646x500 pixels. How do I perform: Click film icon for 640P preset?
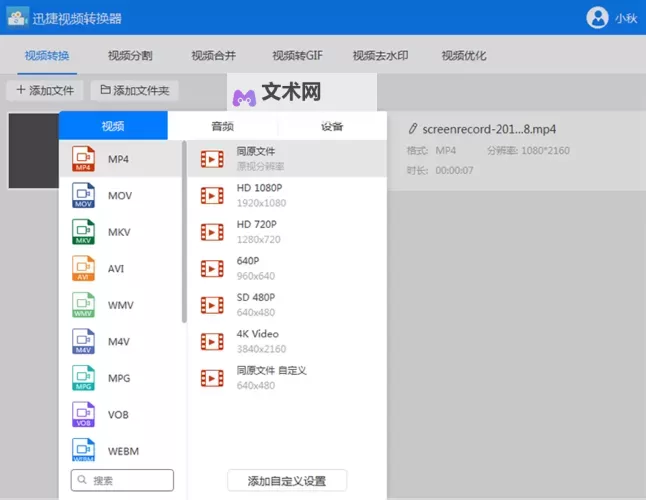[x=212, y=269]
